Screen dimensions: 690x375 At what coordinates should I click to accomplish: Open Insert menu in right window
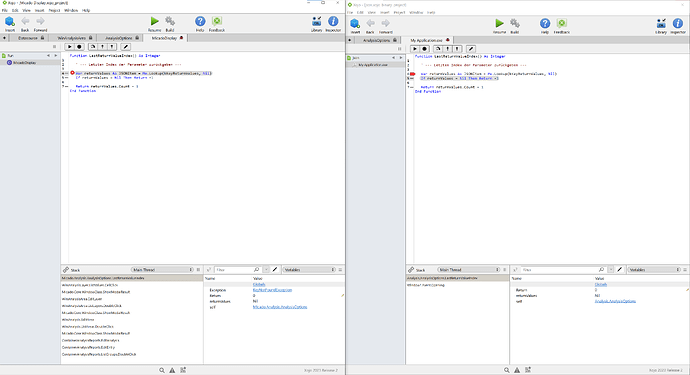click(384, 12)
